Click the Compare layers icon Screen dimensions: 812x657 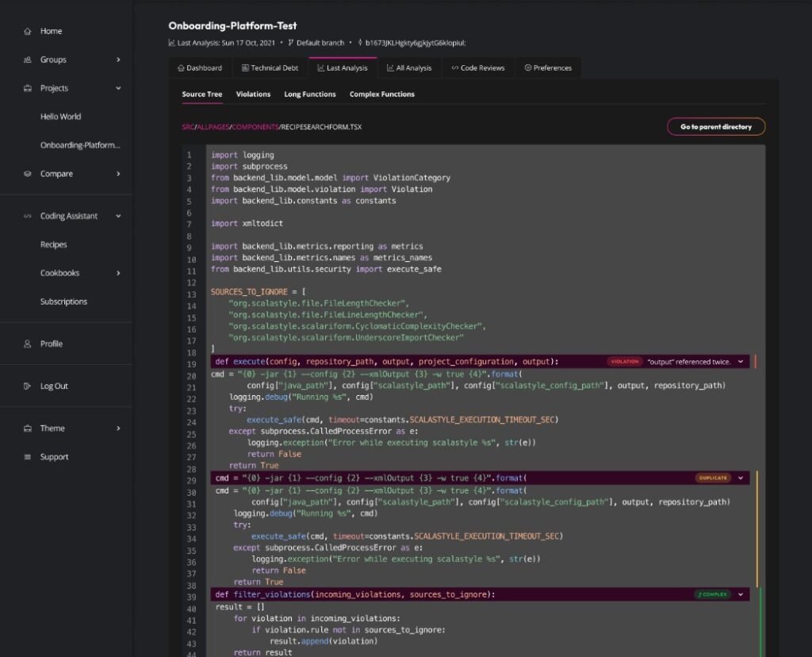[x=28, y=175]
